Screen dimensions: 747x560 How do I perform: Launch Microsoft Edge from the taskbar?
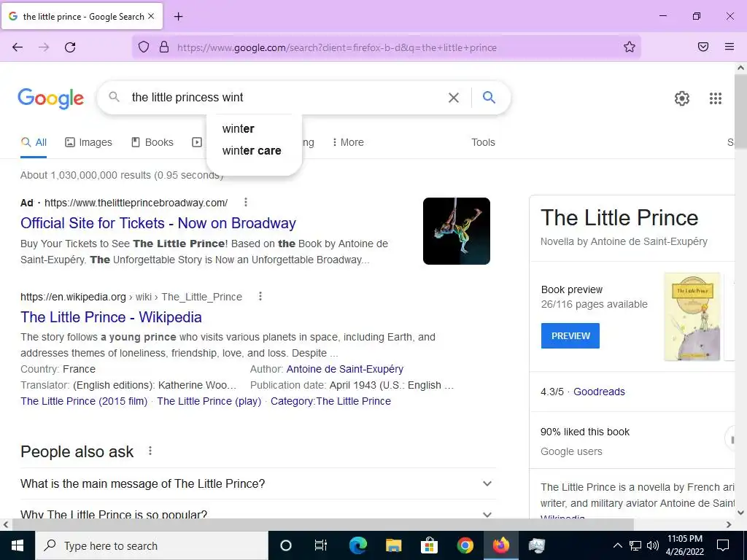point(357,545)
